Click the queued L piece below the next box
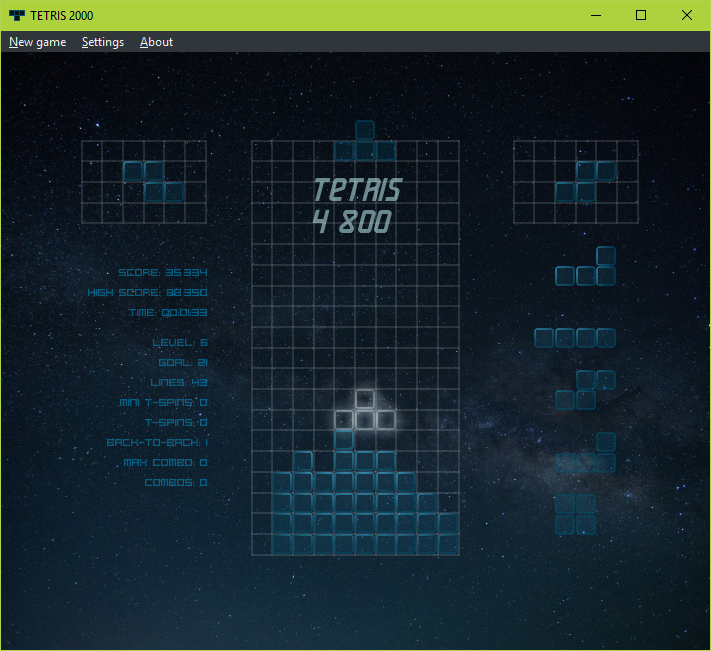 point(585,266)
